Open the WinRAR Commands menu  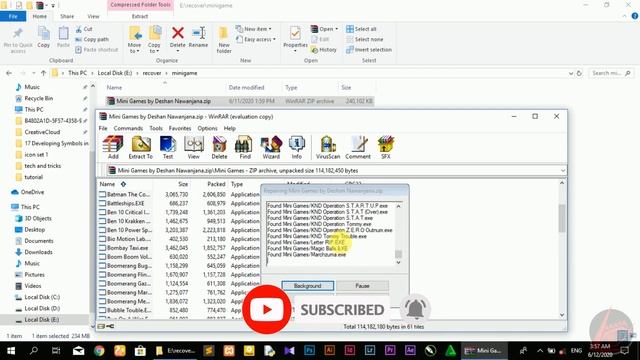tap(128, 128)
